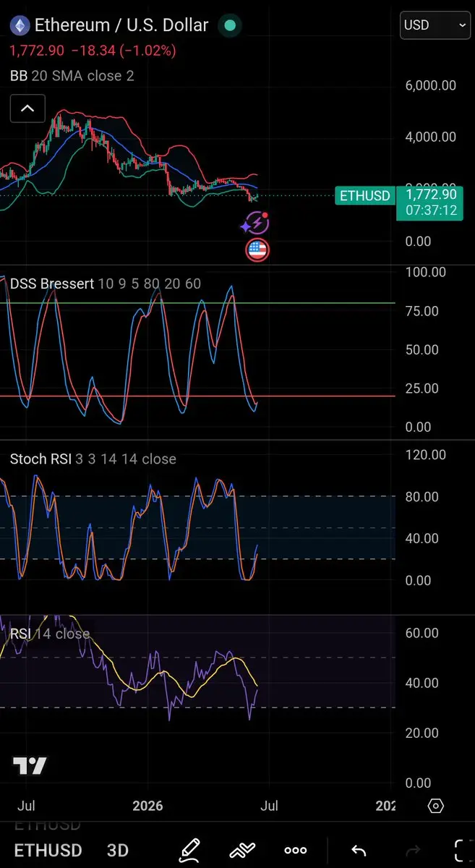This screenshot has width=475, height=868.
Task: Click the 6,000.00 price axis label
Action: tap(431, 85)
